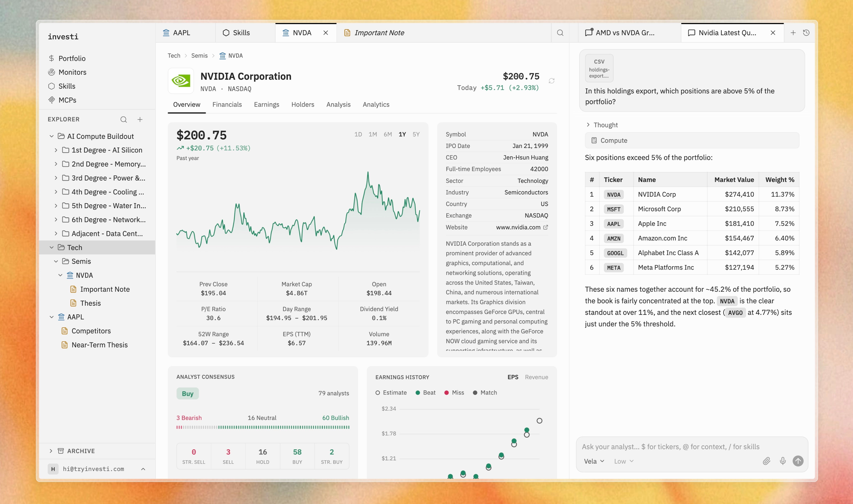Expand the Thought section in chat
Image resolution: width=853 pixels, height=504 pixels.
588,125
